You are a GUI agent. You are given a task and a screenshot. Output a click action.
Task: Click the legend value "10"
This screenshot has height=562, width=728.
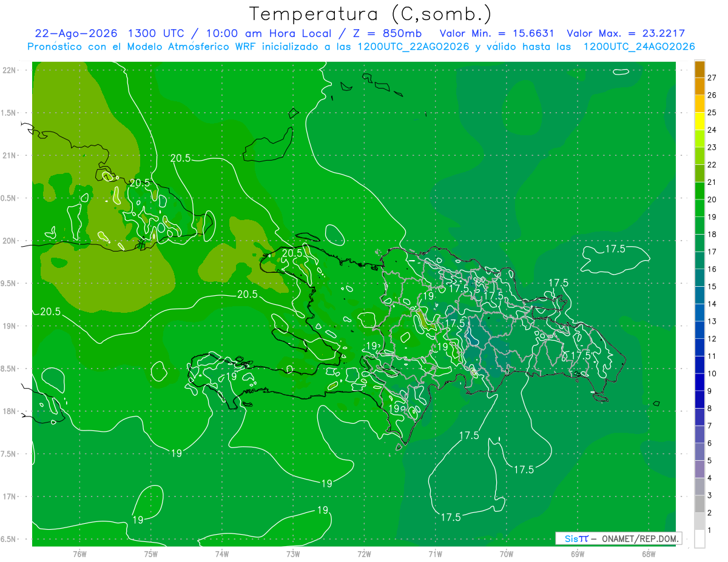[712, 373]
